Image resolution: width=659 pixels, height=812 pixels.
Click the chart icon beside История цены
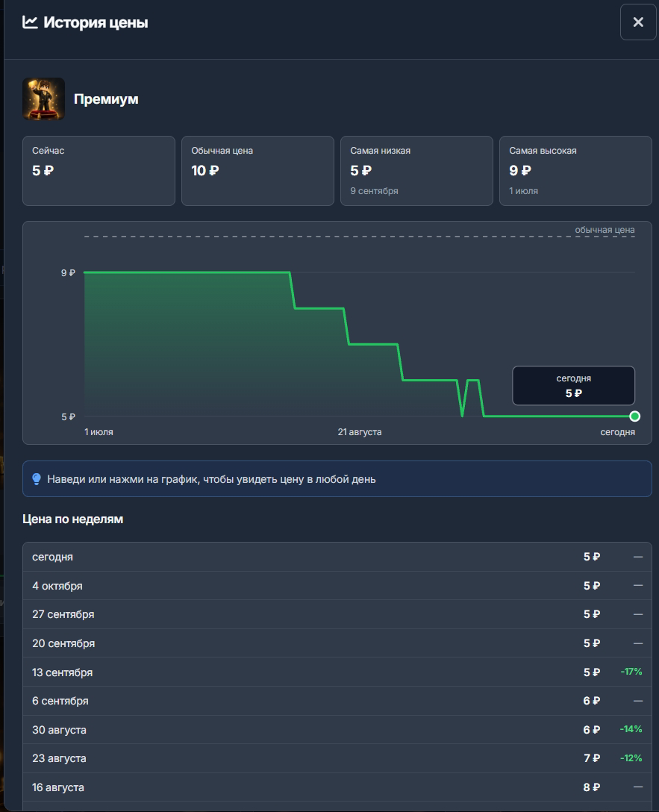(30, 22)
